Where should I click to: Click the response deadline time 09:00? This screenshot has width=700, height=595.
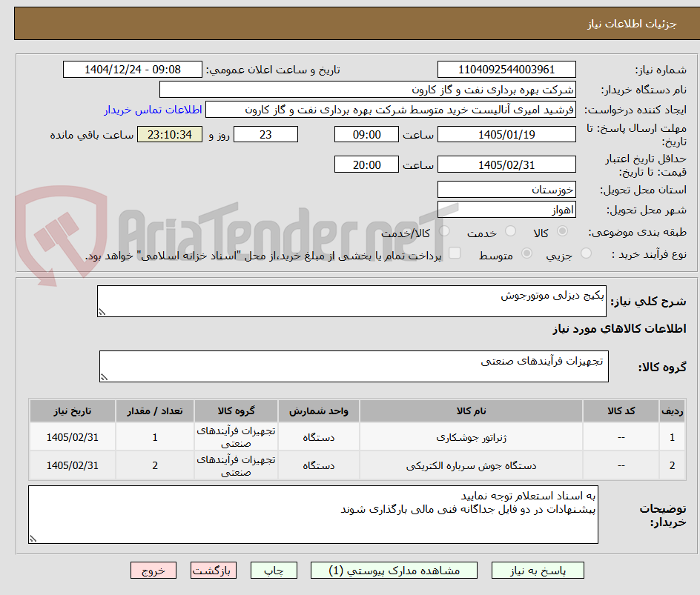coord(366,134)
